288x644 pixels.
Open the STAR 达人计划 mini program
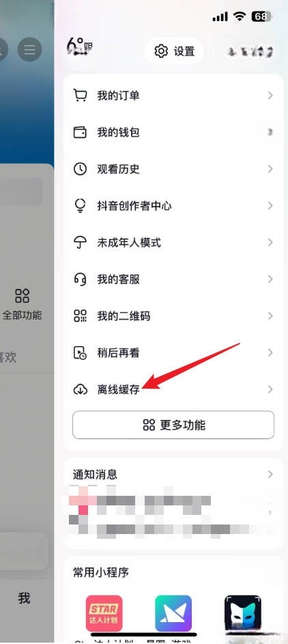coord(104,613)
